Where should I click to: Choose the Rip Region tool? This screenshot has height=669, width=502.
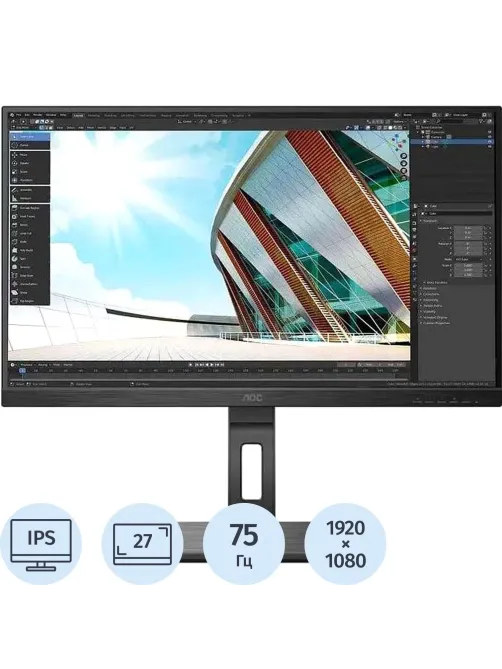point(29,301)
